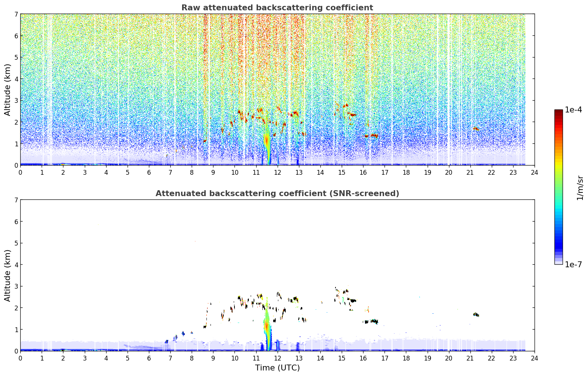Click the 3 km tick of the lower plot
Image resolution: width=588 pixels, height=376 pixels.
tap(16, 286)
